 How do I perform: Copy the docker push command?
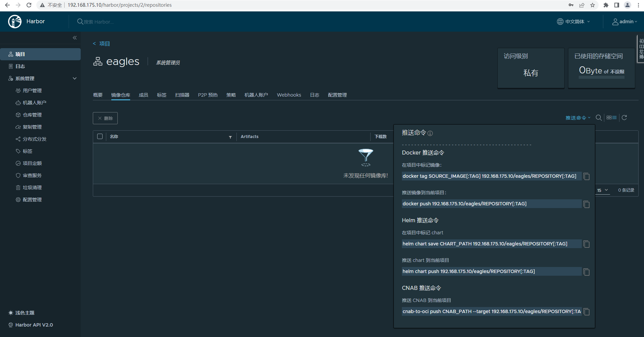pos(586,204)
